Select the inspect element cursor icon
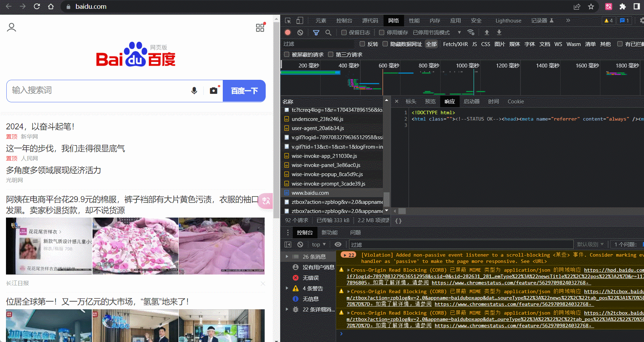 287,20
